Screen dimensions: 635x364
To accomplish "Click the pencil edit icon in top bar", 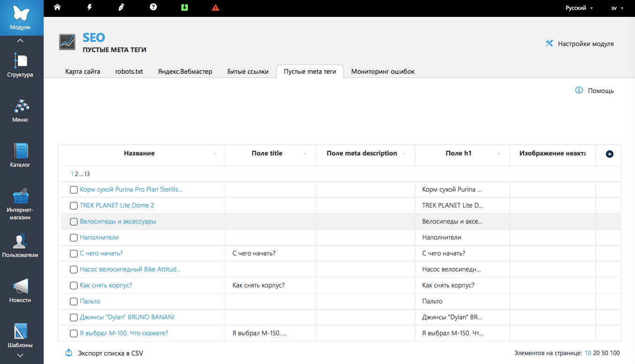I will pos(121,8).
